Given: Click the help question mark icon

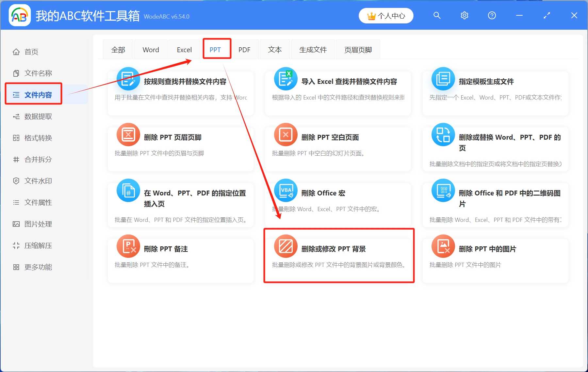Looking at the screenshot, I should 491,15.
